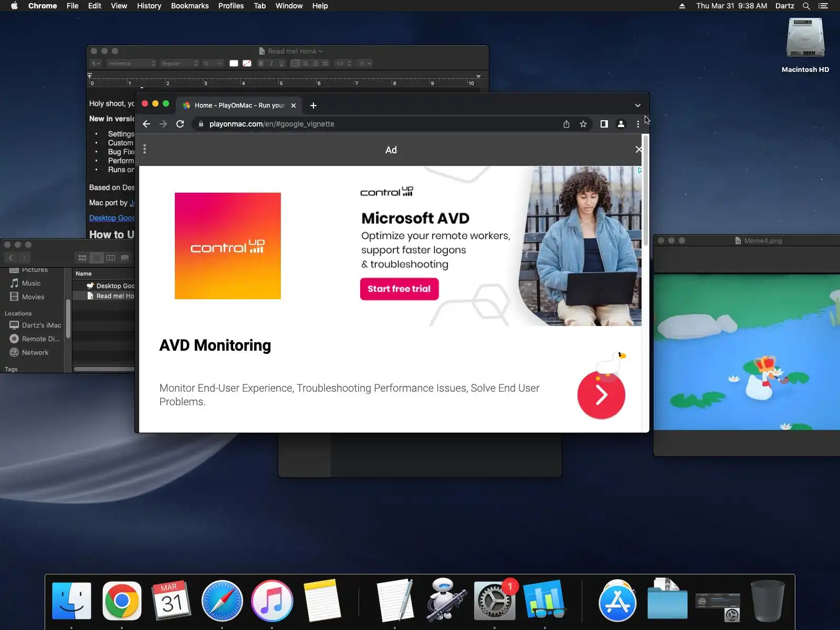
Task: Center text in TextEdit
Action: pyautogui.click(x=305, y=64)
